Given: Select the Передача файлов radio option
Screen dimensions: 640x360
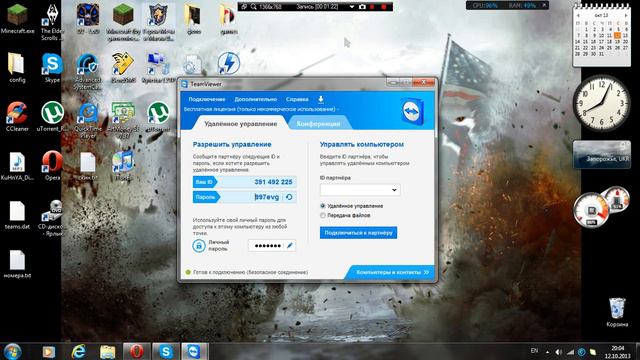Looking at the screenshot, I should [x=323, y=215].
